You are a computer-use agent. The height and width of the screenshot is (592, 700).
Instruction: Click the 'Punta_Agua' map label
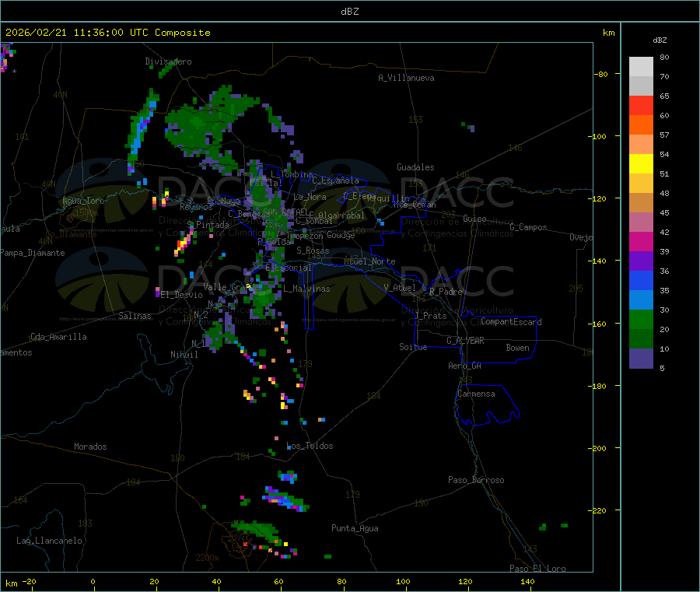(355, 528)
